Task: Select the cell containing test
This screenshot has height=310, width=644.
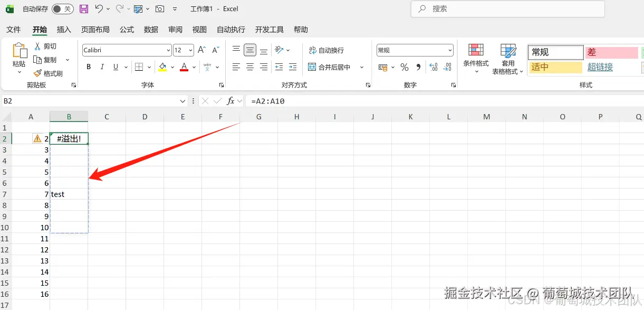Action: [69, 194]
